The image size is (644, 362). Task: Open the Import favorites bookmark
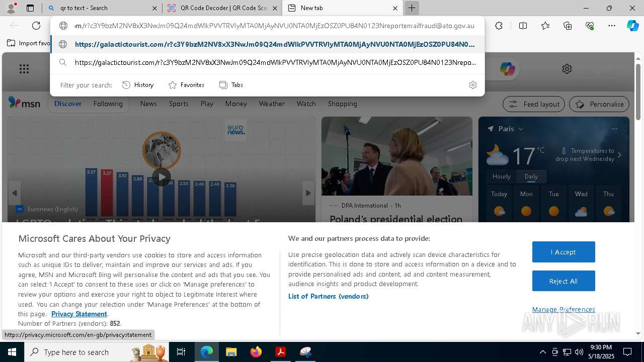pyautogui.click(x=28, y=43)
